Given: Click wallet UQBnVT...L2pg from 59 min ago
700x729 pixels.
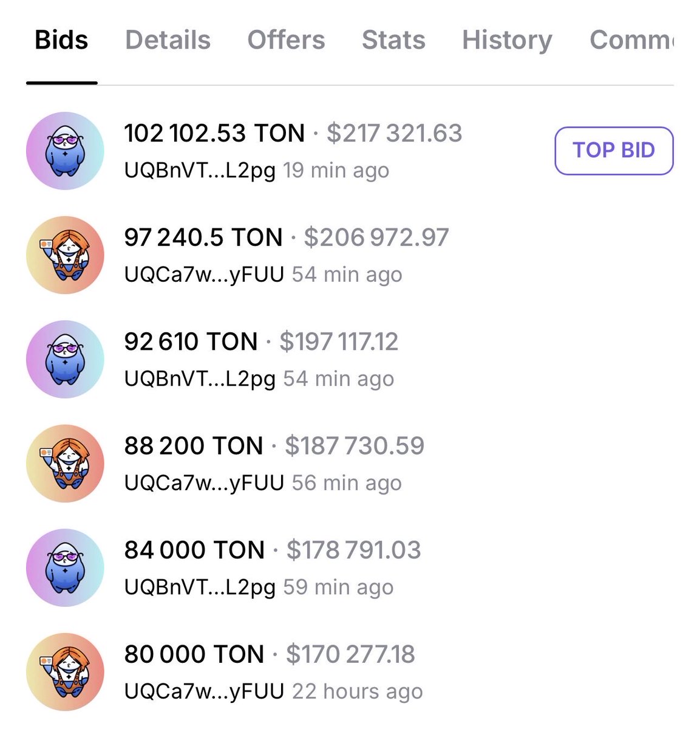Looking at the screenshot, I should pyautogui.click(x=200, y=587).
